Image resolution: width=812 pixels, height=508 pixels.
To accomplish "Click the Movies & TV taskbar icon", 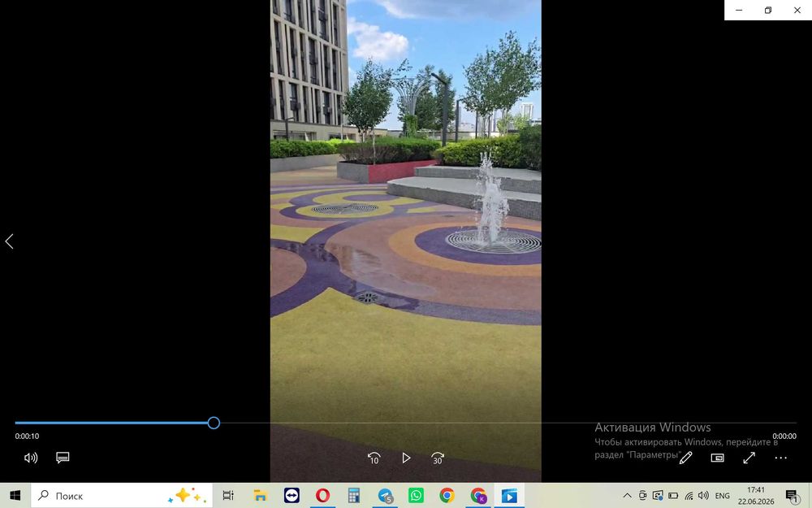I will pyautogui.click(x=509, y=496).
